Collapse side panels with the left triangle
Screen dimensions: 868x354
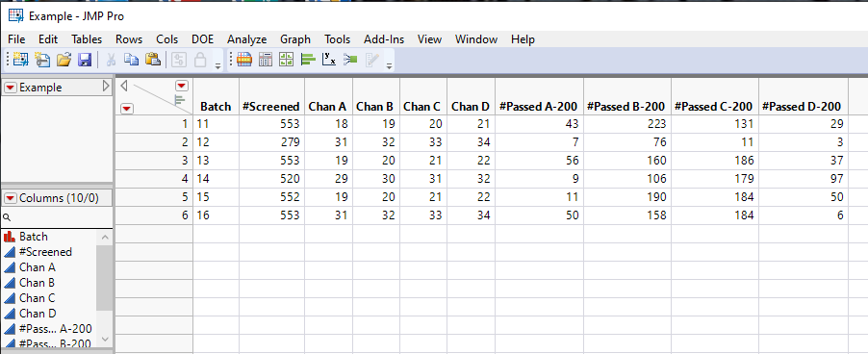(124, 86)
